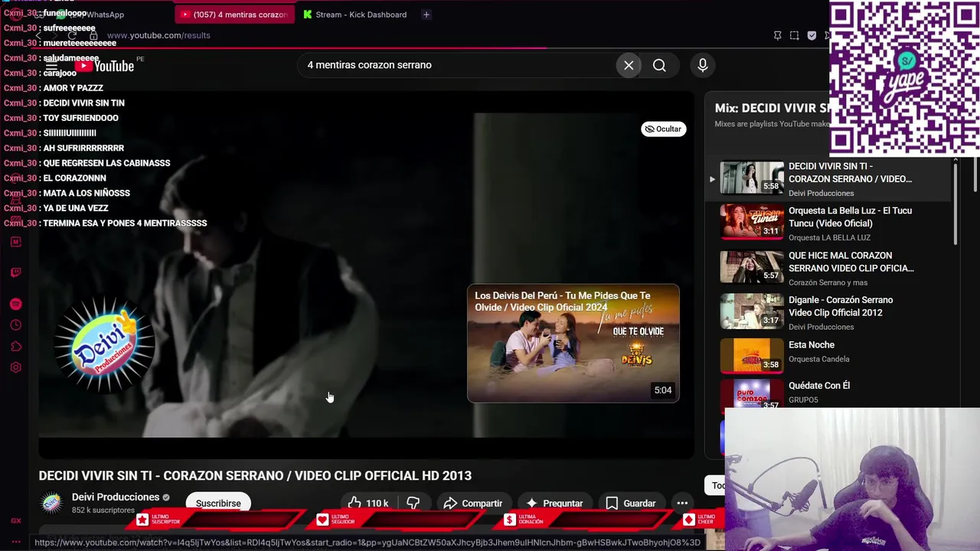The image size is (980, 551).
Task: Open the ad blocker shield icon
Action: [x=812, y=35]
